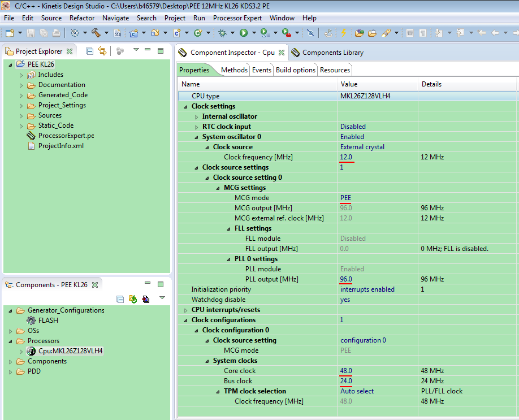519x420 pixels.
Task: Open the Debug dropdown arrow next to bug
Action: 232,33
